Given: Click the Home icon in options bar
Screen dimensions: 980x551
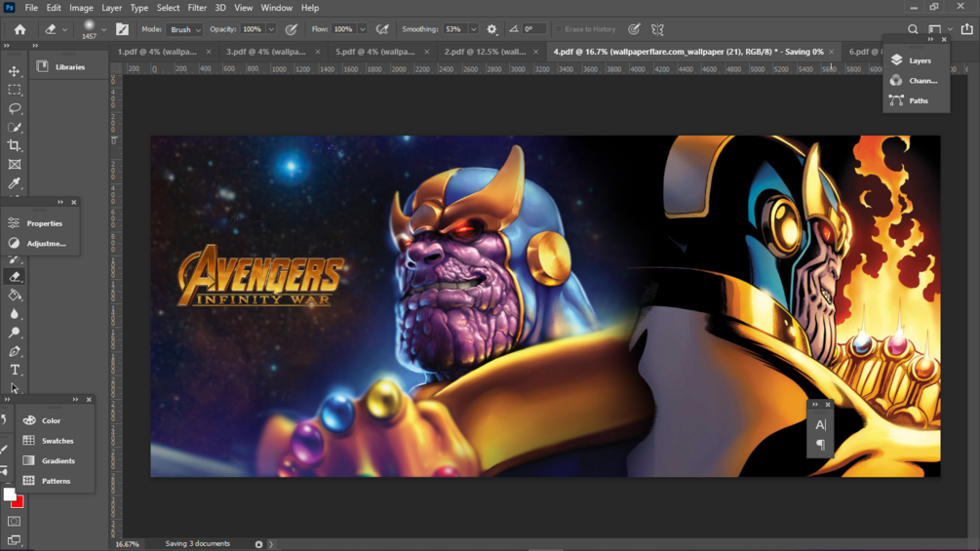Looking at the screenshot, I should coord(20,29).
